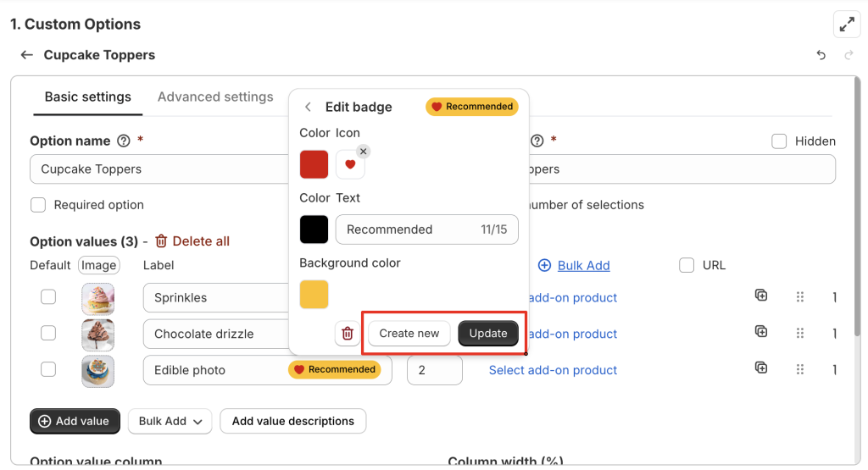Click the Sprinkles cupcake thumbnail image

coord(98,298)
